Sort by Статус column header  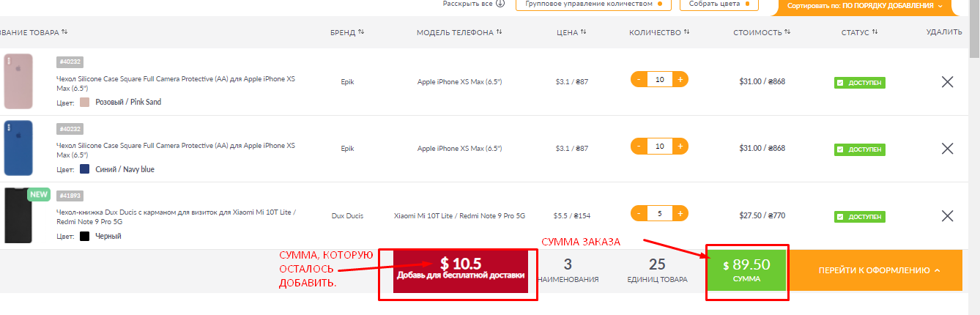click(860, 32)
